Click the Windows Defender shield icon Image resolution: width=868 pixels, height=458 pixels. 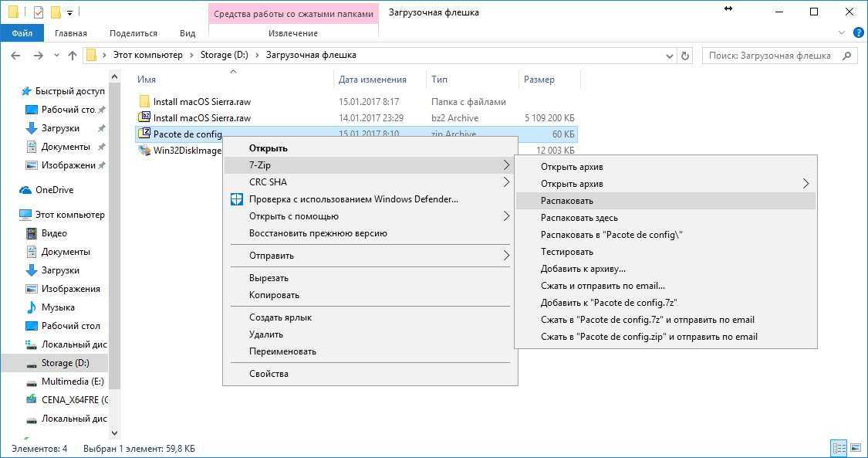pyautogui.click(x=237, y=199)
